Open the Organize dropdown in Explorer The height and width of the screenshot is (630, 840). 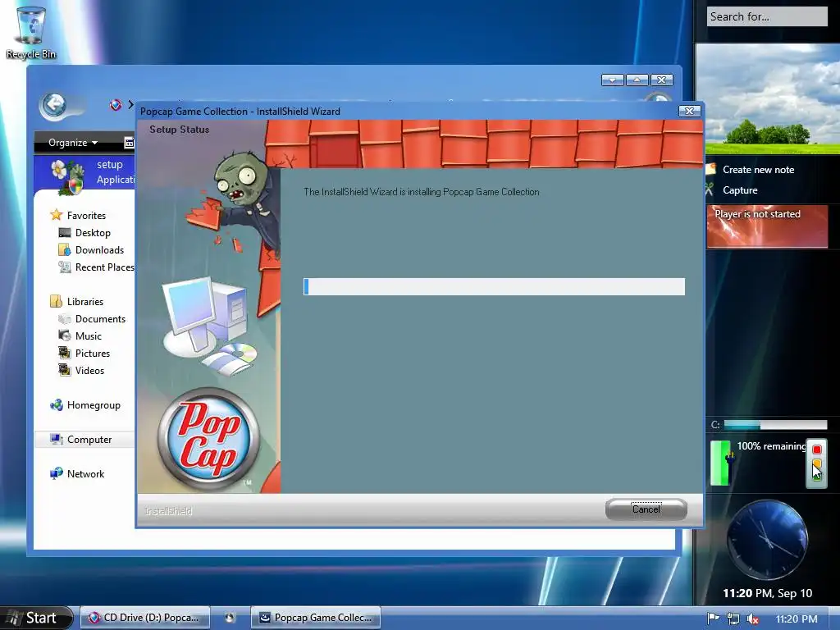73,143
